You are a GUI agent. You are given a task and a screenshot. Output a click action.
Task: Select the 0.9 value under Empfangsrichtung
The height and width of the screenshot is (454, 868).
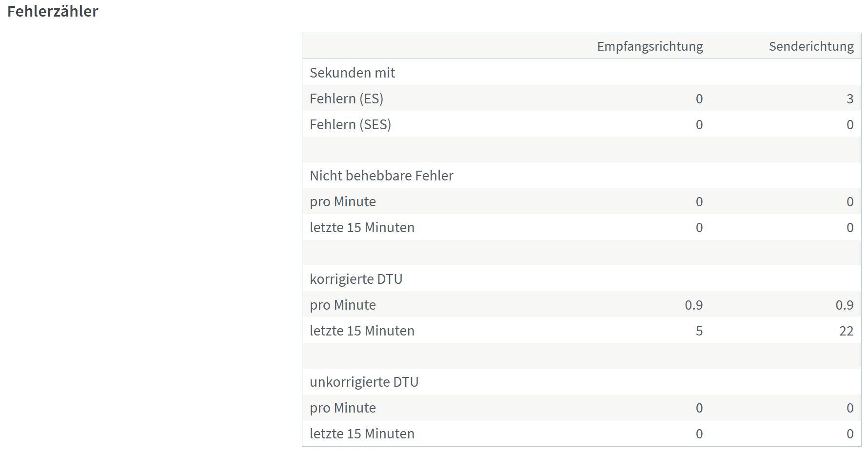693,305
